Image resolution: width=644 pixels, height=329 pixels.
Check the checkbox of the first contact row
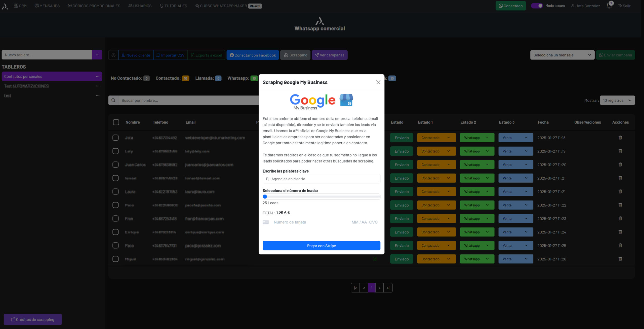[x=115, y=138]
